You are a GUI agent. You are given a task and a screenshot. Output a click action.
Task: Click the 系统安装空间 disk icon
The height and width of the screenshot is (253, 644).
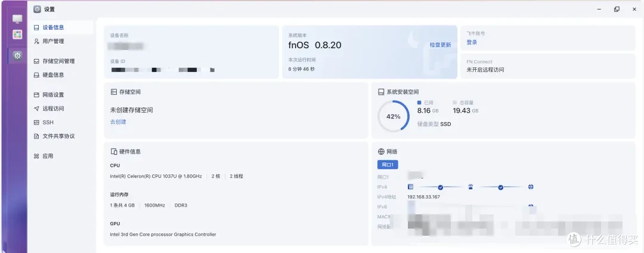(381, 92)
